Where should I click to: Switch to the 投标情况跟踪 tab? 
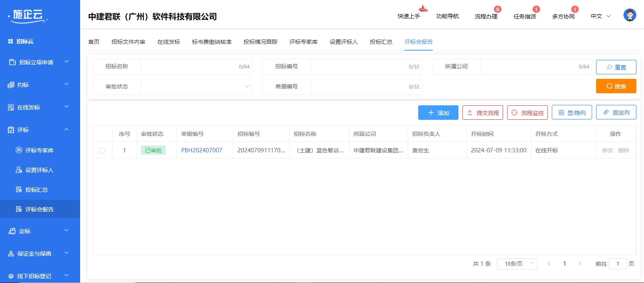coord(260,42)
